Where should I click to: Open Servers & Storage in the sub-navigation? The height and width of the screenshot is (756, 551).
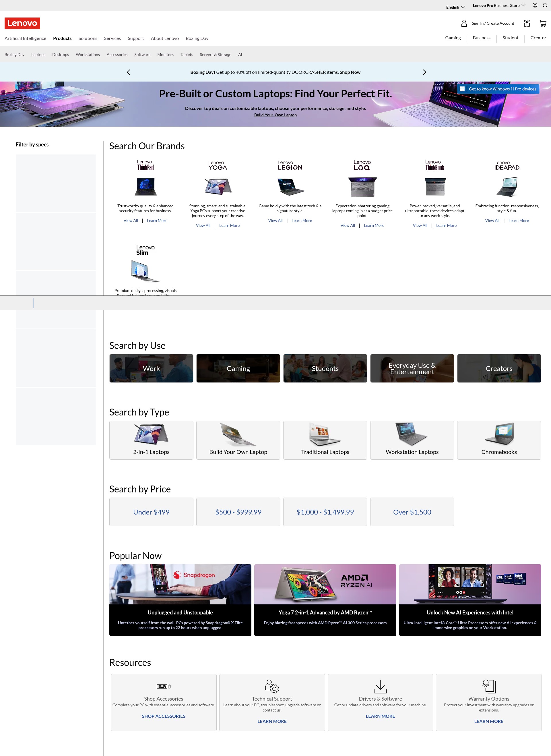(216, 54)
